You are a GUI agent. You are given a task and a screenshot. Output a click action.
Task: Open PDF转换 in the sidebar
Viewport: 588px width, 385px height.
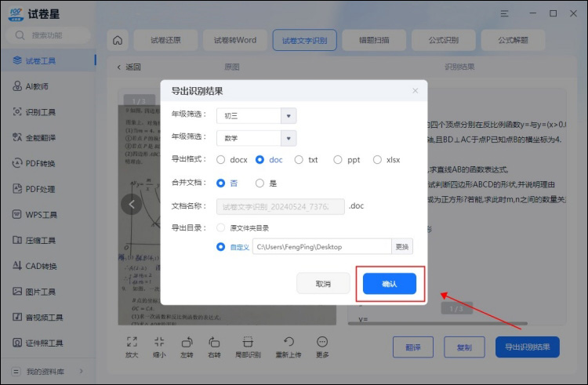(x=48, y=163)
